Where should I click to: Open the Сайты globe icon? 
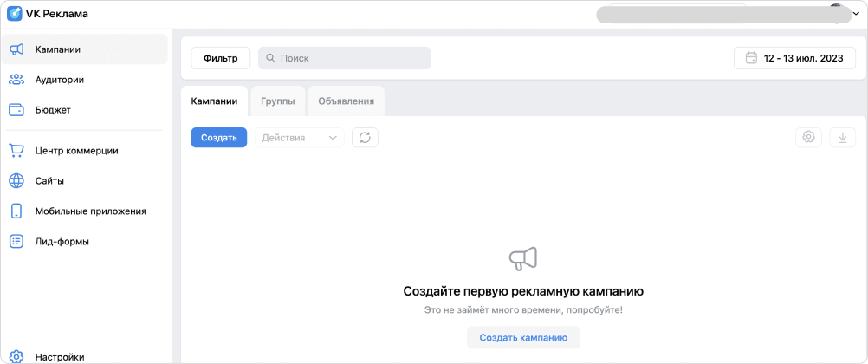16,180
